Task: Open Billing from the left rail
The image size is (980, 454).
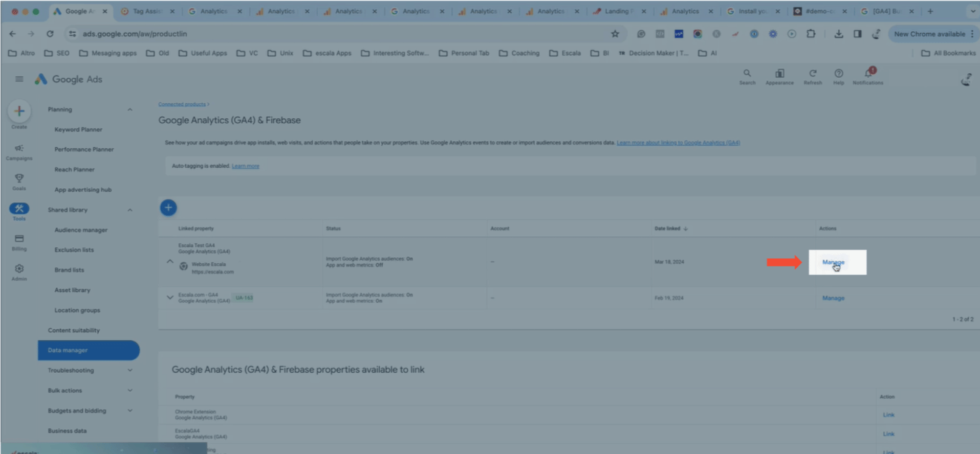Action: 19,242
